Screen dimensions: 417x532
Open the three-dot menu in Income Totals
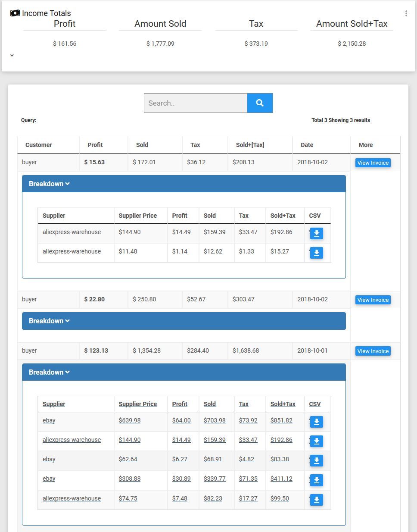point(406,13)
